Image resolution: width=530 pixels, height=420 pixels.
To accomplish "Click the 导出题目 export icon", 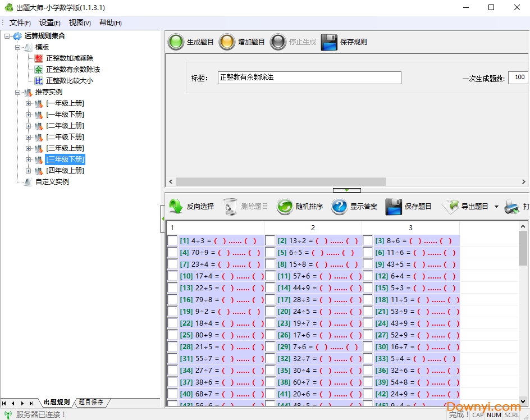I will coord(450,207).
